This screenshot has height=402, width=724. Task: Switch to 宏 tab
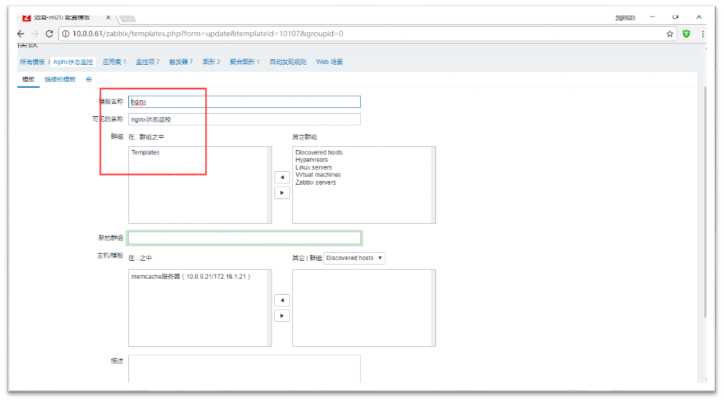tap(89, 79)
